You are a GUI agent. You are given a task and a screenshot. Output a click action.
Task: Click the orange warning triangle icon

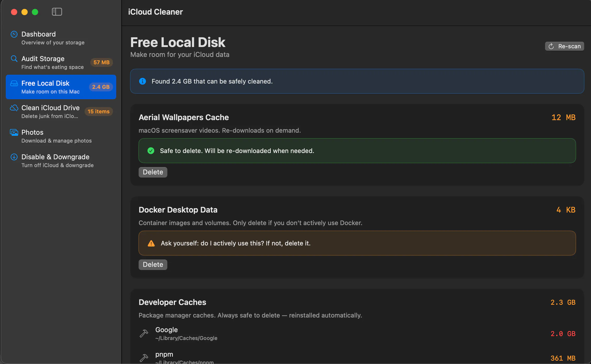click(151, 243)
